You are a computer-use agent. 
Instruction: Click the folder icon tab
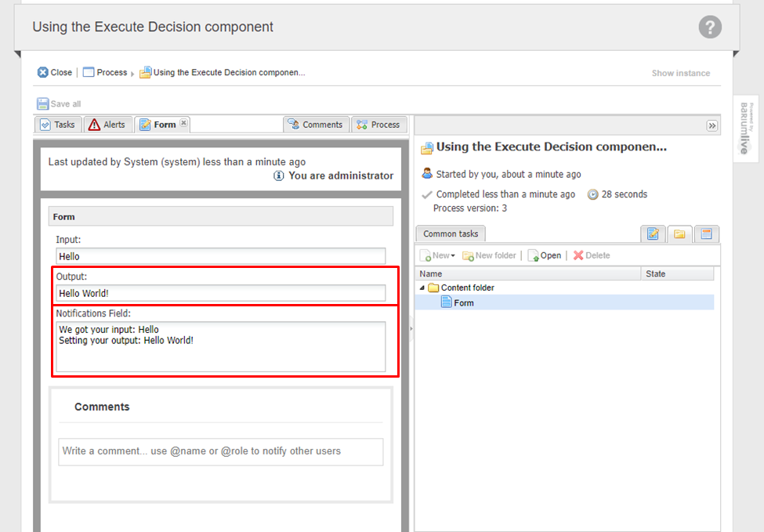tap(679, 233)
